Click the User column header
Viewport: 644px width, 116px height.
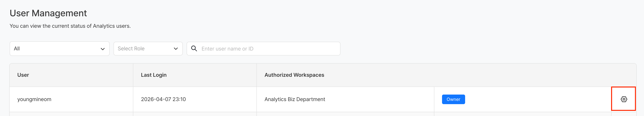(23, 75)
